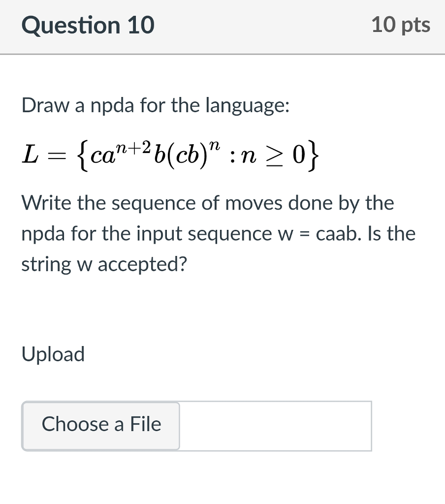Focus the upload input beside Choose a File
This screenshot has height=504, width=445.
click(275, 426)
